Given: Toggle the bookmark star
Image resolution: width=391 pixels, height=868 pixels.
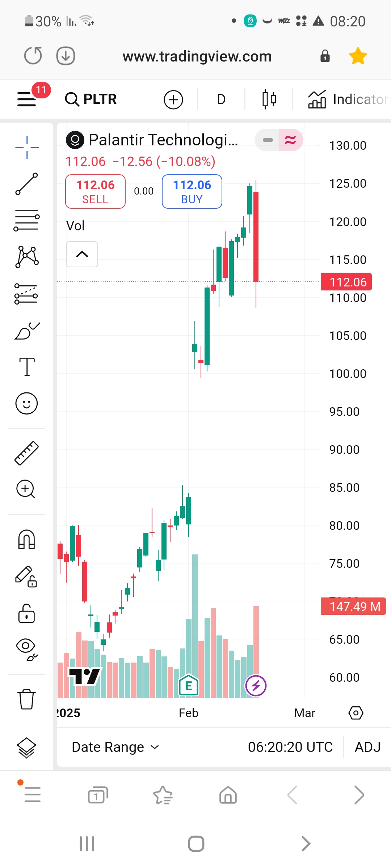Looking at the screenshot, I should pyautogui.click(x=358, y=56).
